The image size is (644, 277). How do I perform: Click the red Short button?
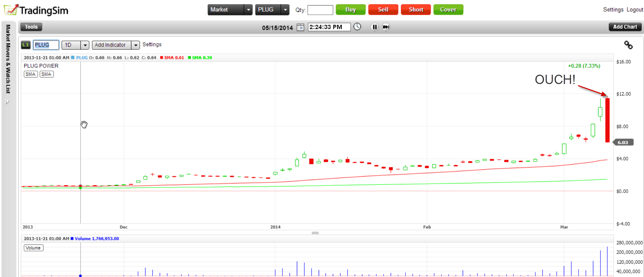point(416,10)
